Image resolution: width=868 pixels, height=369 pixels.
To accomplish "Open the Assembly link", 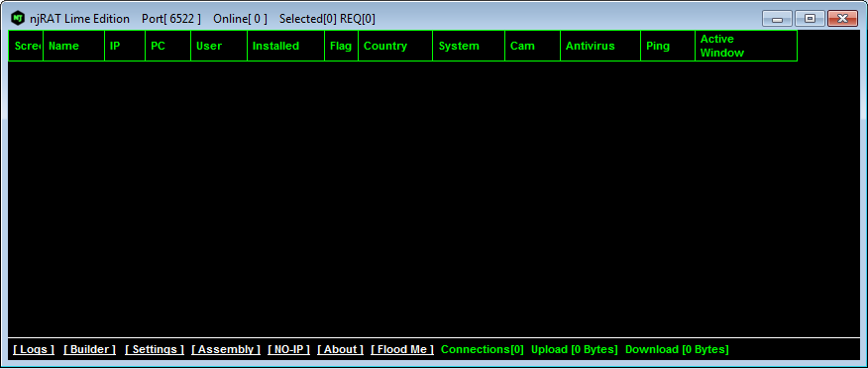I will (x=226, y=349).
